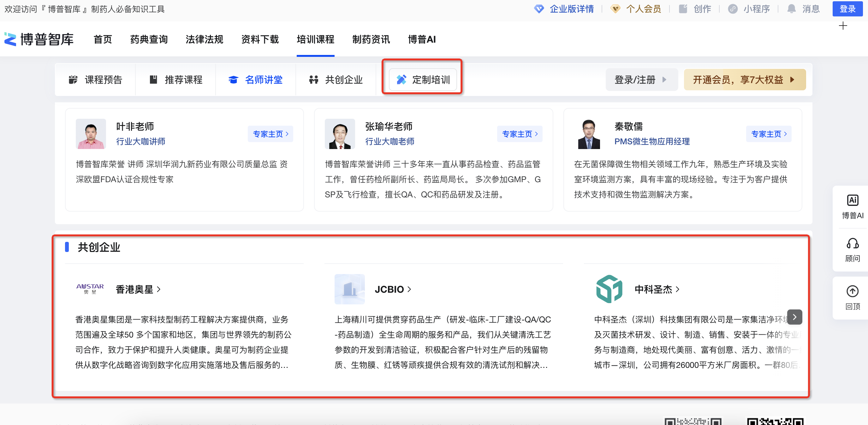The height and width of the screenshot is (425, 868).
Task: Click the 中科圣杰 green hexagon logo
Action: point(609,289)
